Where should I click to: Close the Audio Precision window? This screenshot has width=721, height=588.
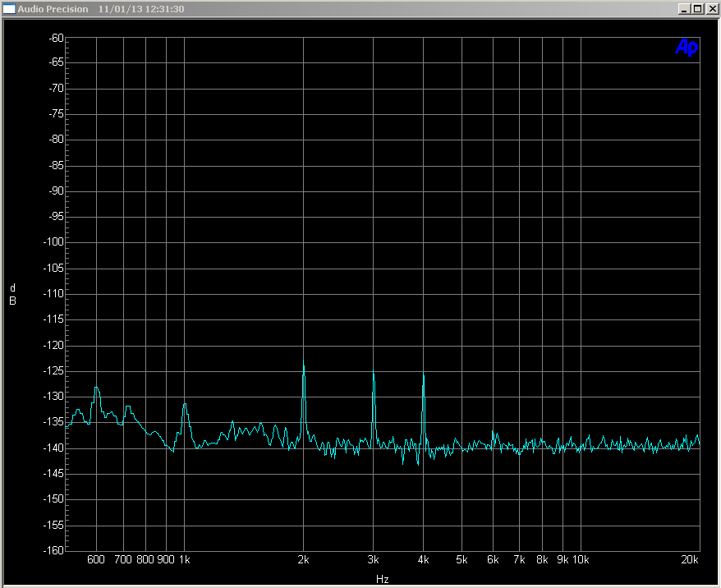pyautogui.click(x=712, y=9)
